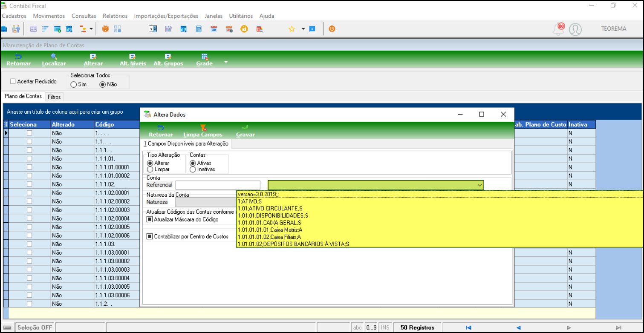Choose Limpar radio in Tipo Alteração
This screenshot has width=644, height=333.
(x=150, y=169)
